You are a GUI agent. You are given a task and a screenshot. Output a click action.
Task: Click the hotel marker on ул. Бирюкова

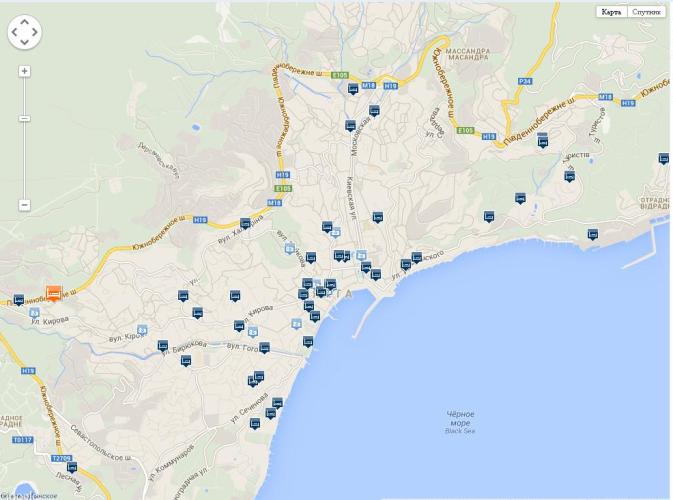tap(163, 345)
